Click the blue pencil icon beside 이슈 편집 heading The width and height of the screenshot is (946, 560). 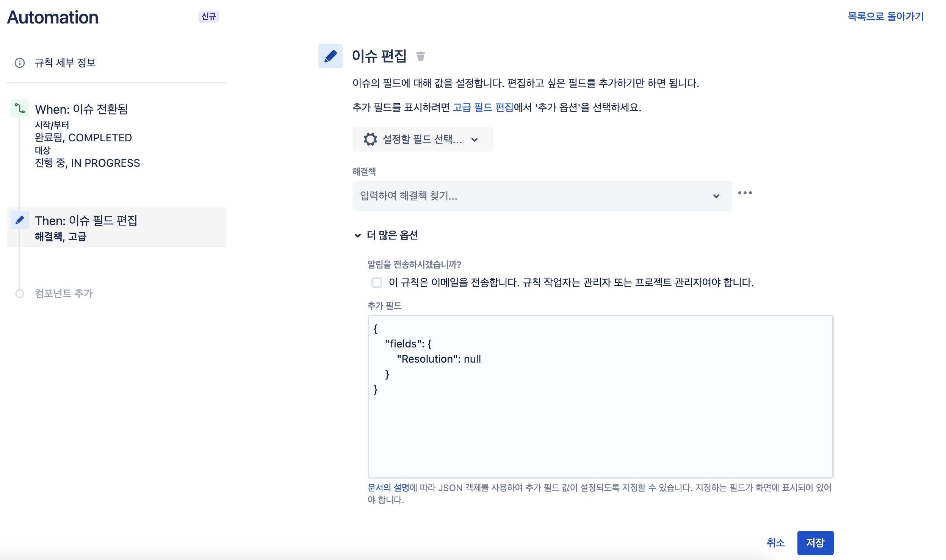pos(330,56)
